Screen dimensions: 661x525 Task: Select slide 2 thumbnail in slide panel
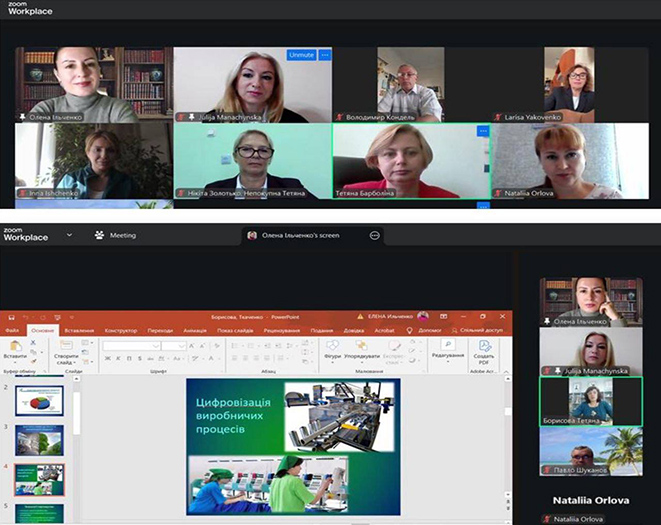point(39,401)
